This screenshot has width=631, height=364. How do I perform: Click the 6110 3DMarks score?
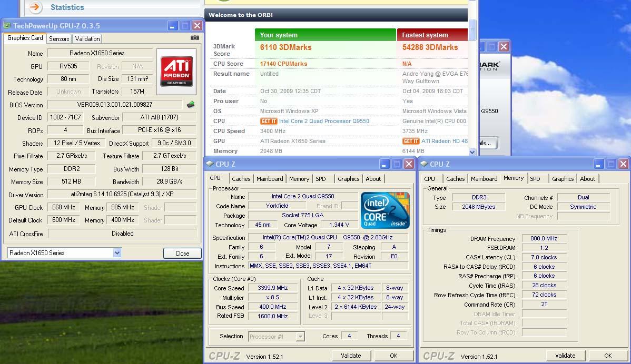pyautogui.click(x=285, y=47)
